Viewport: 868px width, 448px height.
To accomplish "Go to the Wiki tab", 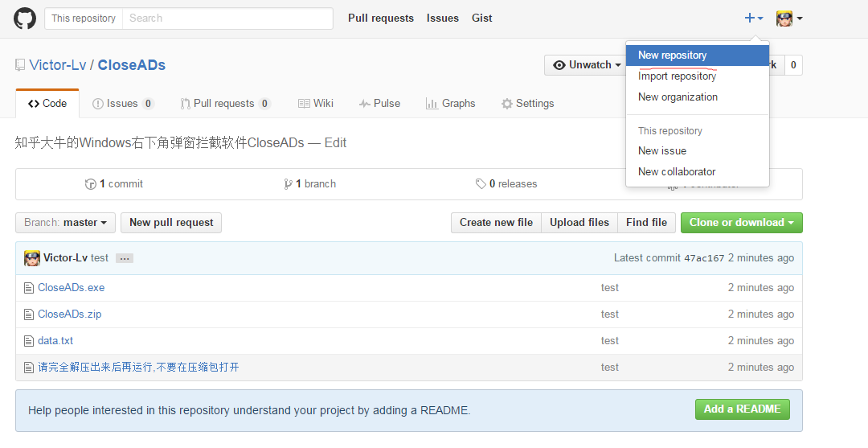I will tap(316, 104).
